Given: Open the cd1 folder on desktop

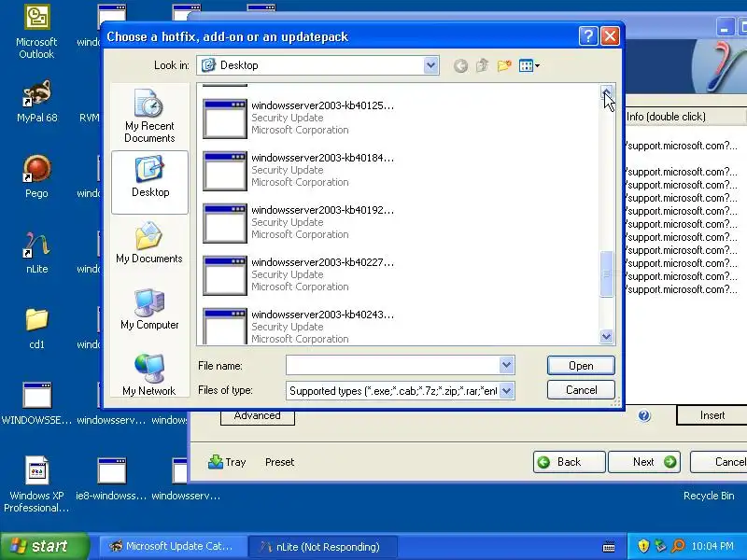Looking at the screenshot, I should coord(36,329).
